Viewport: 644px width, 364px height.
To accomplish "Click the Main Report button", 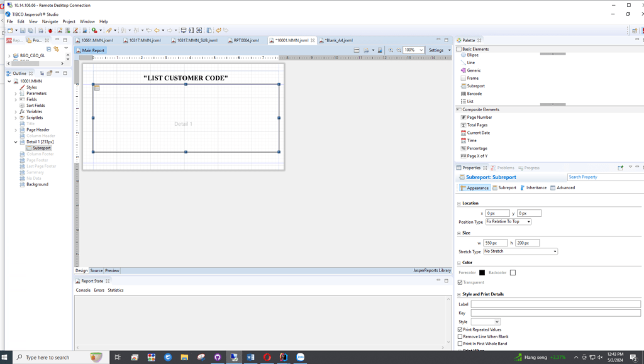I will tap(91, 50).
